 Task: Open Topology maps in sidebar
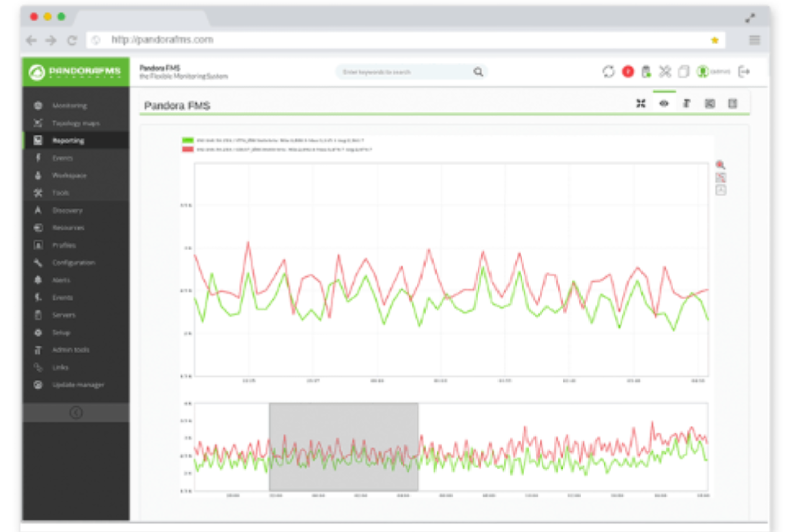tap(76, 123)
